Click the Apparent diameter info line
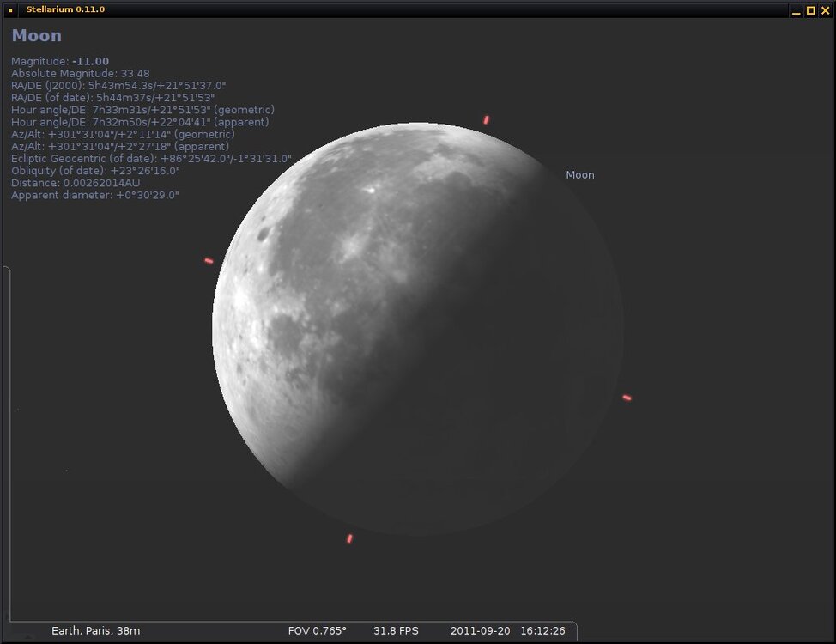Screen dimensions: 836x644 pyautogui.click(x=95, y=195)
